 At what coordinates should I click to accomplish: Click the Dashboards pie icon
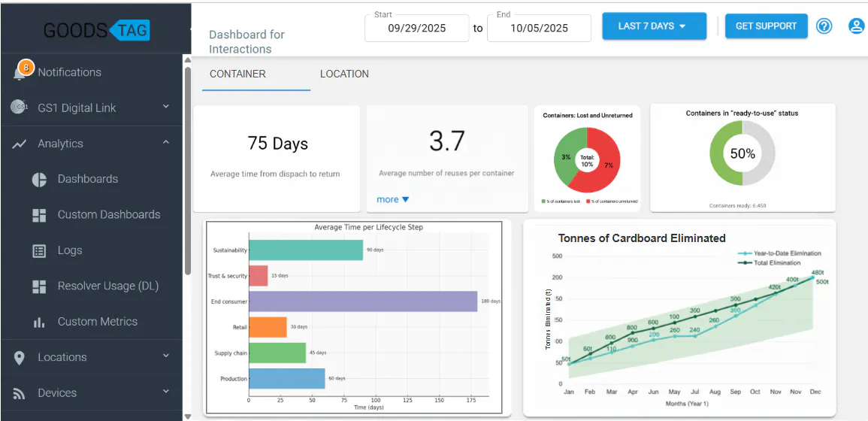click(x=39, y=180)
